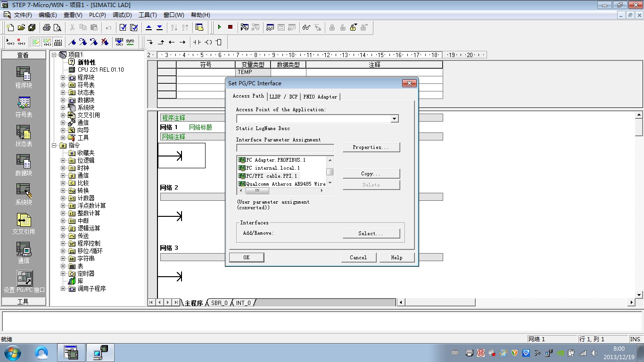This screenshot has height=362, width=644.
Task: Open 系统块 in the 查看 navigation bar
Action: click(24, 195)
